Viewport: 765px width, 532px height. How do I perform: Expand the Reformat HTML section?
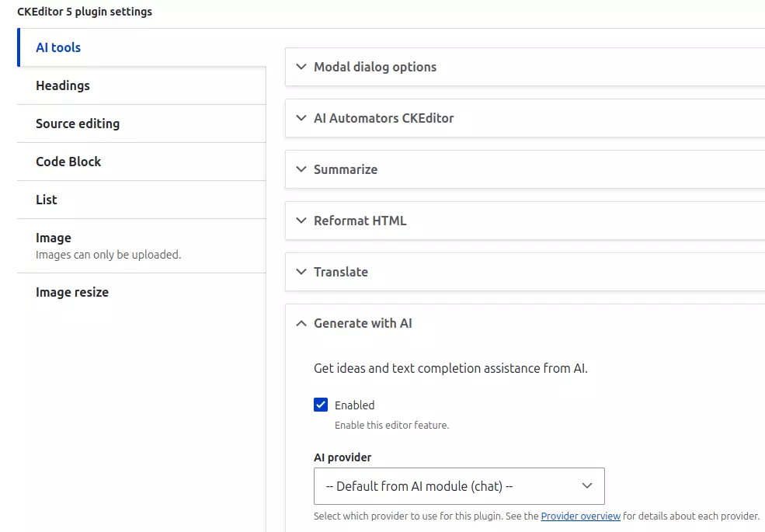point(525,221)
